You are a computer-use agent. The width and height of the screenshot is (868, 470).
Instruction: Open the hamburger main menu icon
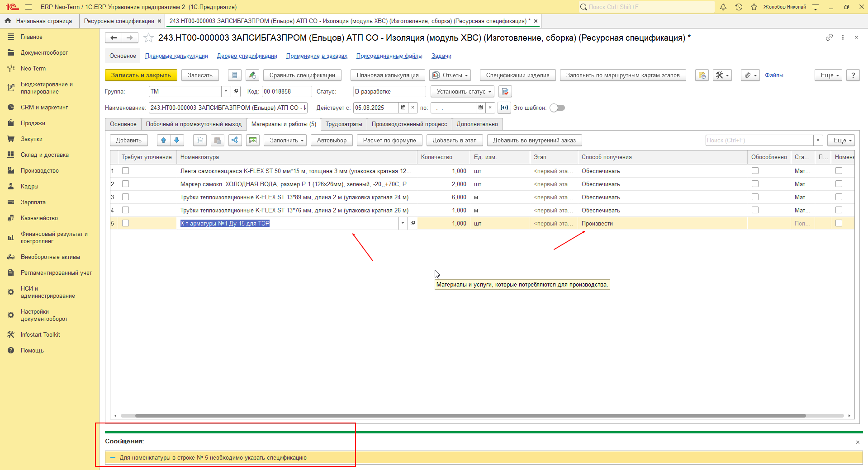pyautogui.click(x=28, y=7)
